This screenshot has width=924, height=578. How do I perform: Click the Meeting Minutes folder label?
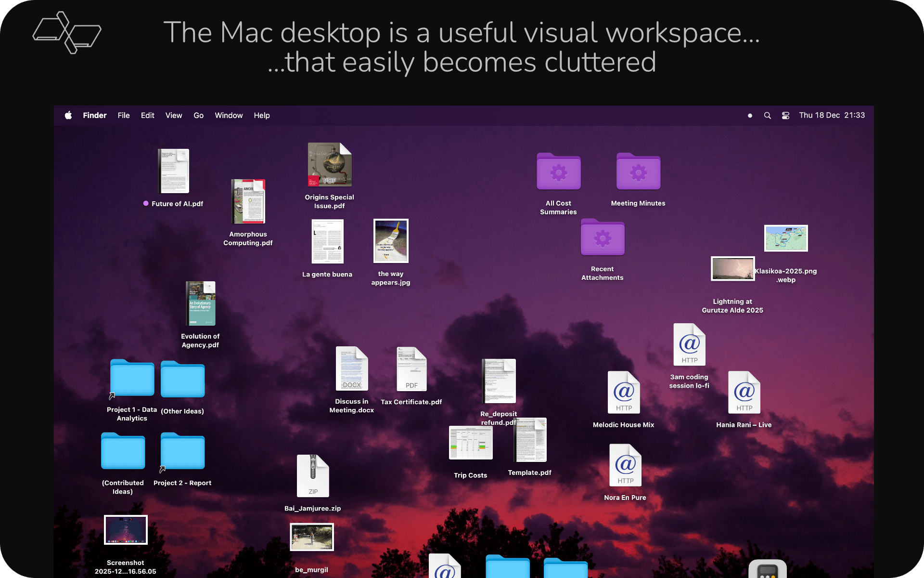tap(638, 203)
